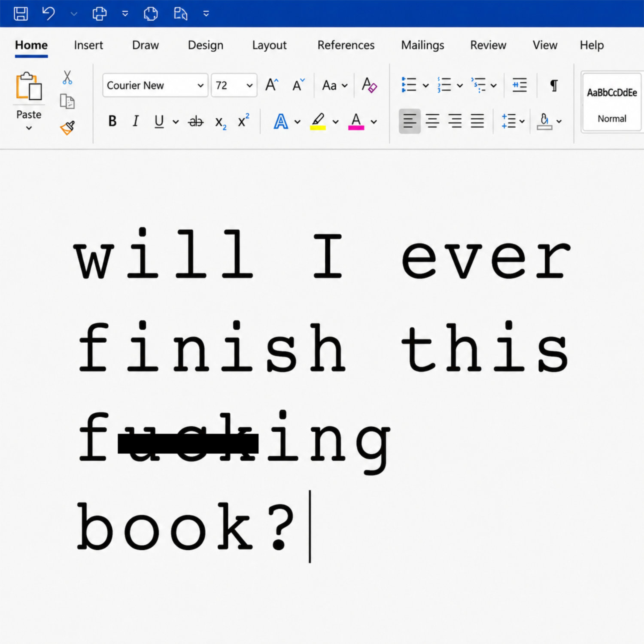Click the Numbering list icon
This screenshot has width=644, height=644.
pyautogui.click(x=444, y=85)
